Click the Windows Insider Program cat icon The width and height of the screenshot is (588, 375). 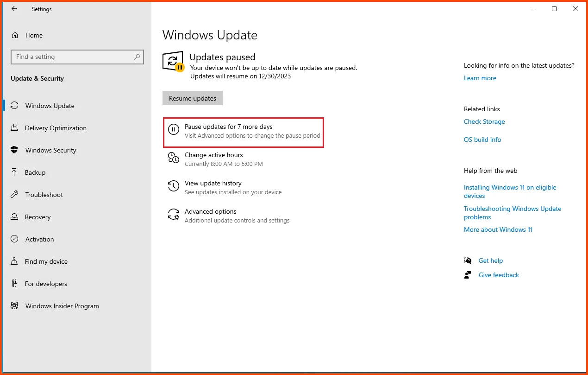(x=15, y=306)
